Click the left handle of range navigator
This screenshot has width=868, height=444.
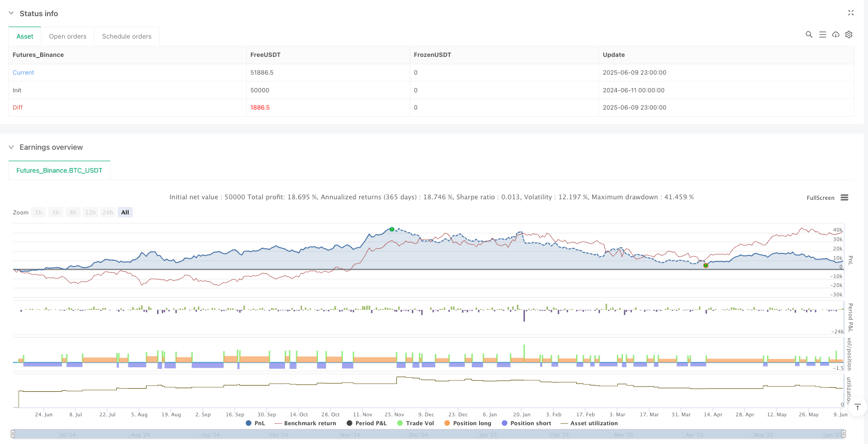tap(13, 434)
